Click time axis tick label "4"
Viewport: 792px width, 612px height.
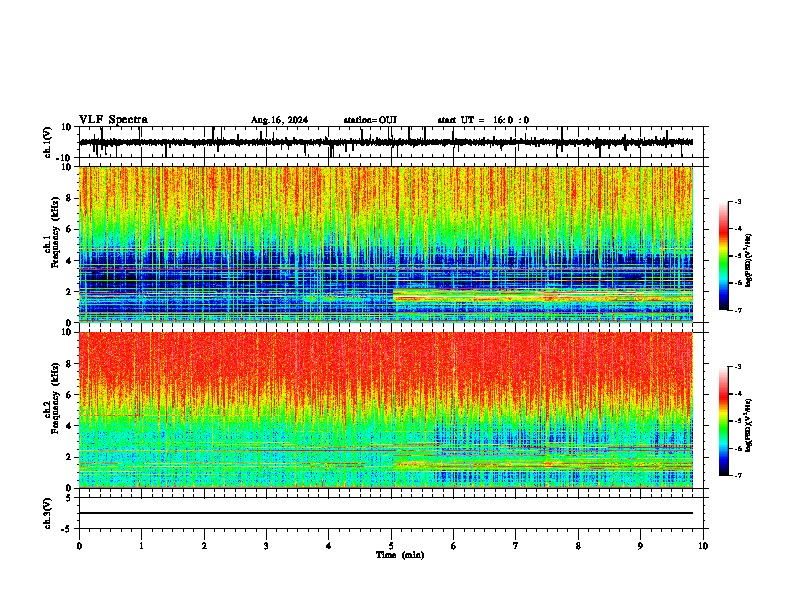coord(329,546)
